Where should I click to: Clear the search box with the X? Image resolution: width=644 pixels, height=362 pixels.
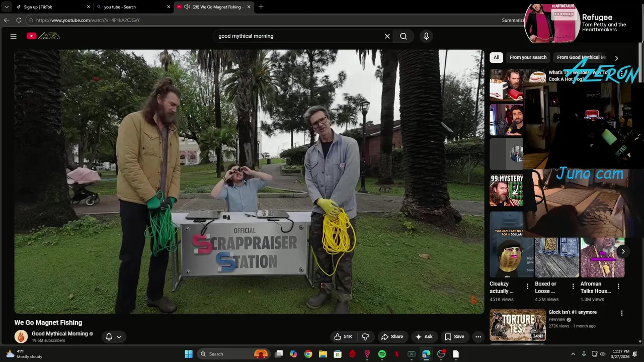click(x=387, y=36)
